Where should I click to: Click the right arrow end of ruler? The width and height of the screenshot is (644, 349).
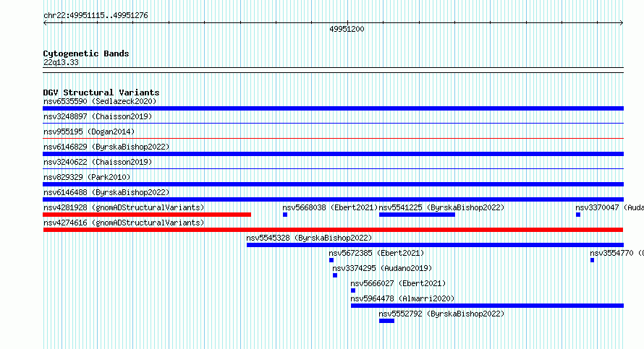(622, 23)
